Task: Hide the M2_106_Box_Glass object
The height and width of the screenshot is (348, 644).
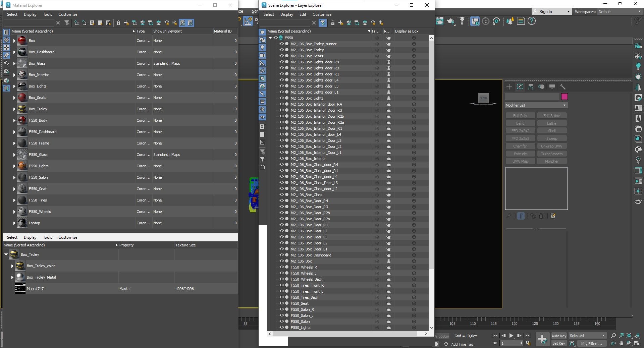Action: coord(282,195)
